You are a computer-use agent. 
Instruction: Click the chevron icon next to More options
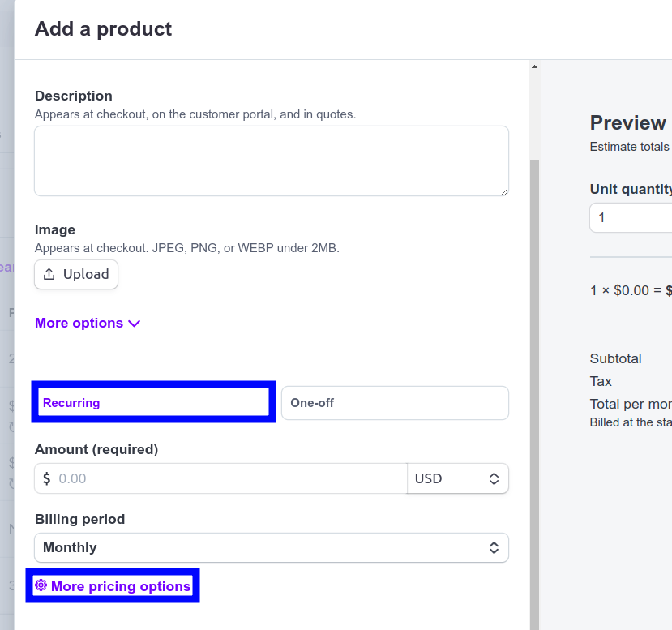[x=133, y=323]
